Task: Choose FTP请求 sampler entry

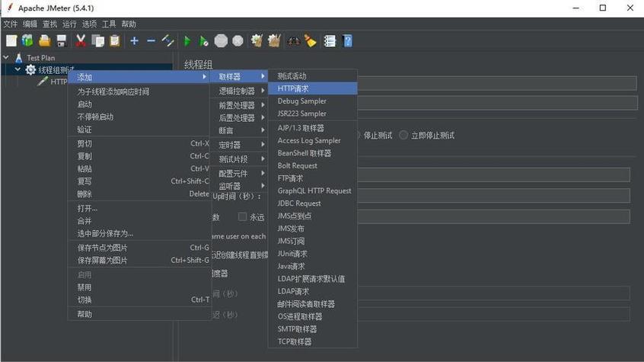Action: tap(313, 178)
